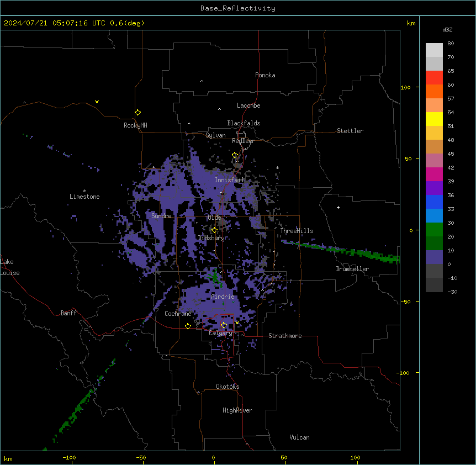This screenshot has width=476, height=465.
Task: Click the white 80 dBZ legend swatch
Action: [x=434, y=50]
